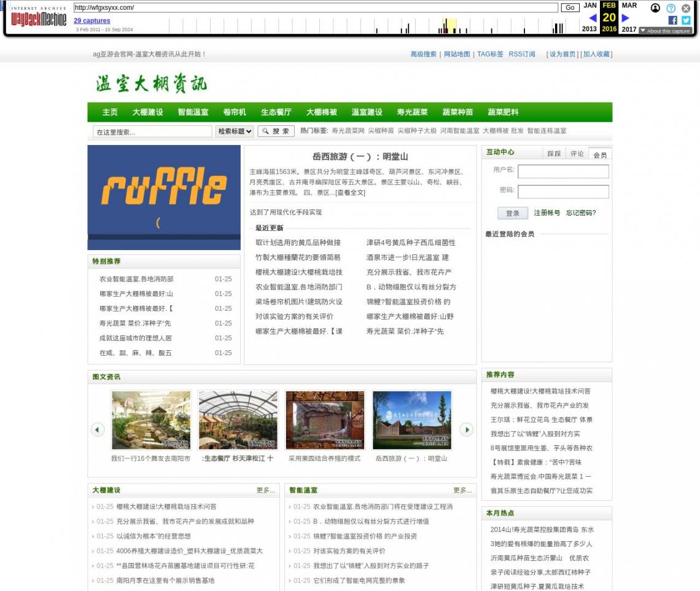
Task: Click 更多... in 大棚建设 section
Action: pyautogui.click(x=266, y=490)
